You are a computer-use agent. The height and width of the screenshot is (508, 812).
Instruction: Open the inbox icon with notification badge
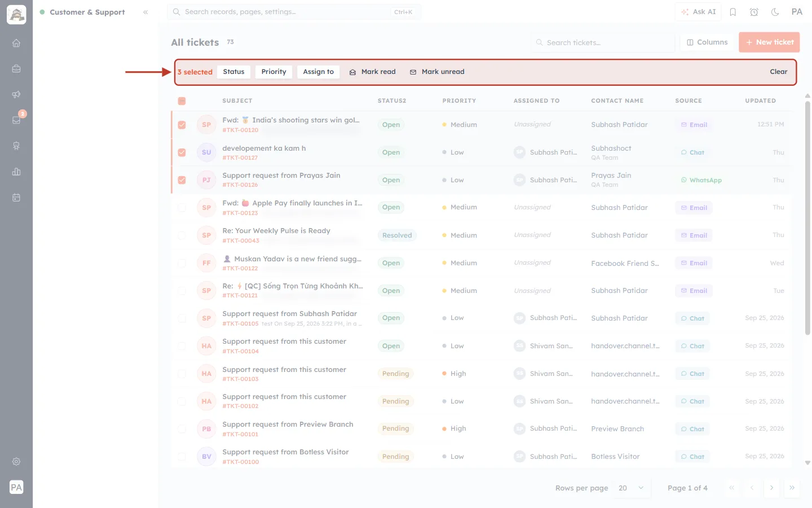pos(16,120)
